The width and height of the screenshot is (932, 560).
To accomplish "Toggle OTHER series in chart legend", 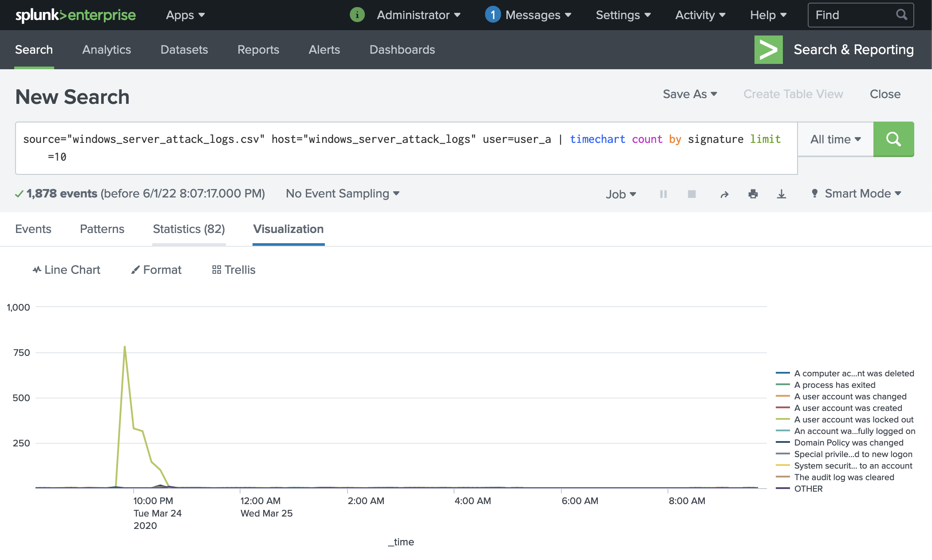I will pos(808,489).
